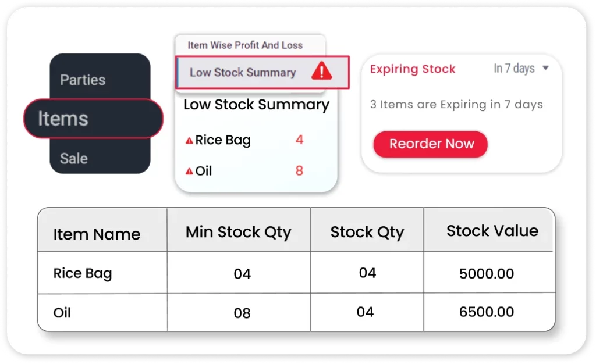Click the red warning triangle on Low Stock Summary
Screen dimensions: 596x364
tap(321, 72)
